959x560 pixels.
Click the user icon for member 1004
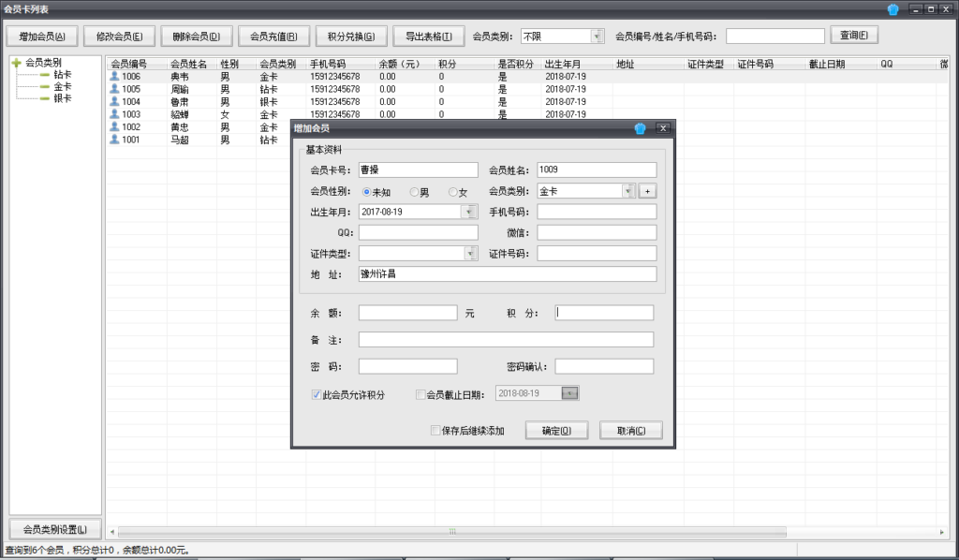coord(114,101)
